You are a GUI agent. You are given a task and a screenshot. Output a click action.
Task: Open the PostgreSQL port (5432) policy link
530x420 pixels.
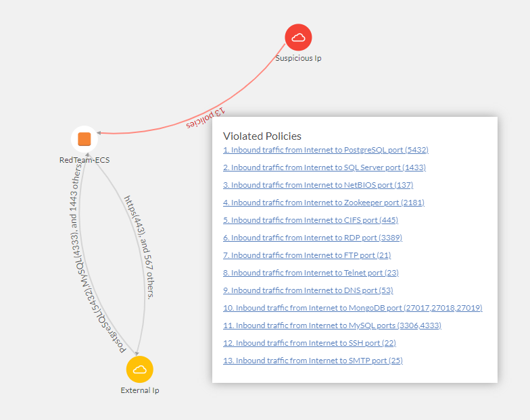point(325,150)
